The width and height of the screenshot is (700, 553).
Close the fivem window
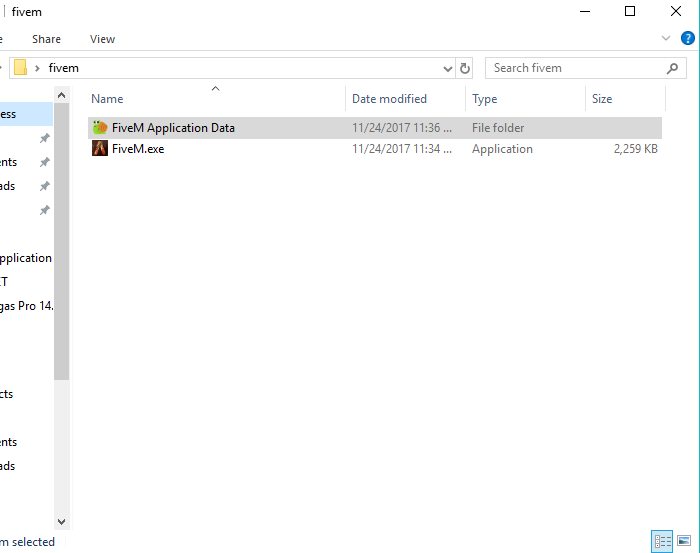coord(676,11)
